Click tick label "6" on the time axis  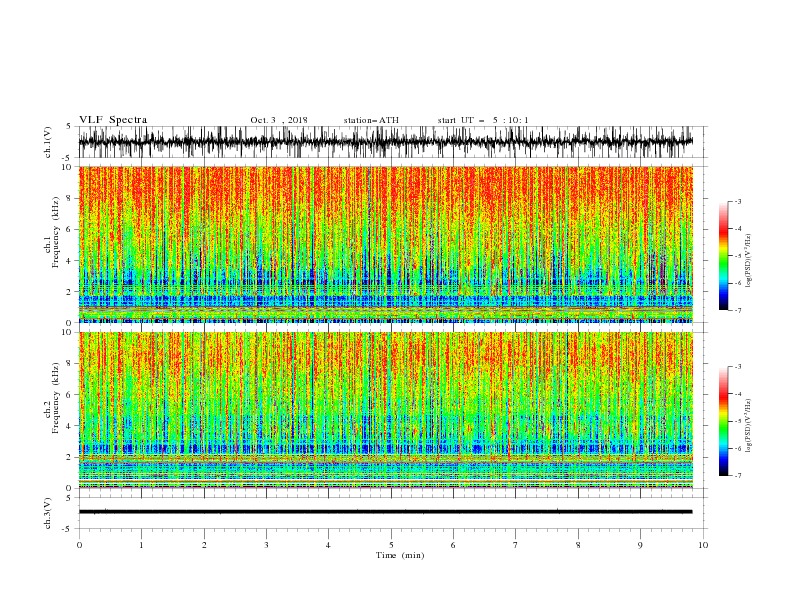coord(453,545)
